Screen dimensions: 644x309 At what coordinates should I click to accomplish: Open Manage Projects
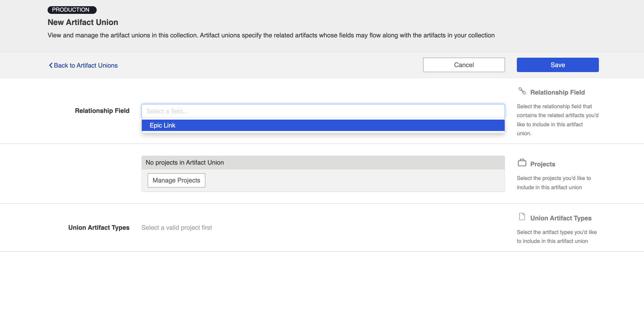[176, 180]
